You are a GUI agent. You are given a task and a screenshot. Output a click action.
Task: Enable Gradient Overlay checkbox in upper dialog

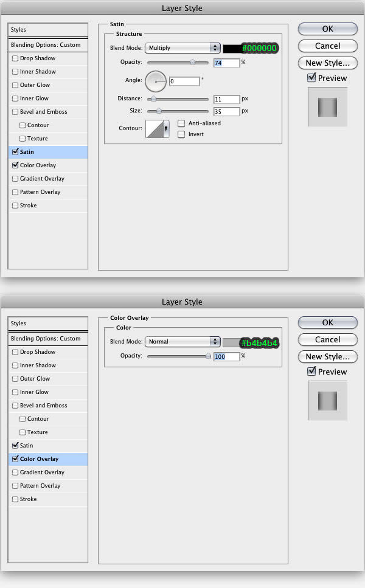(x=15, y=179)
